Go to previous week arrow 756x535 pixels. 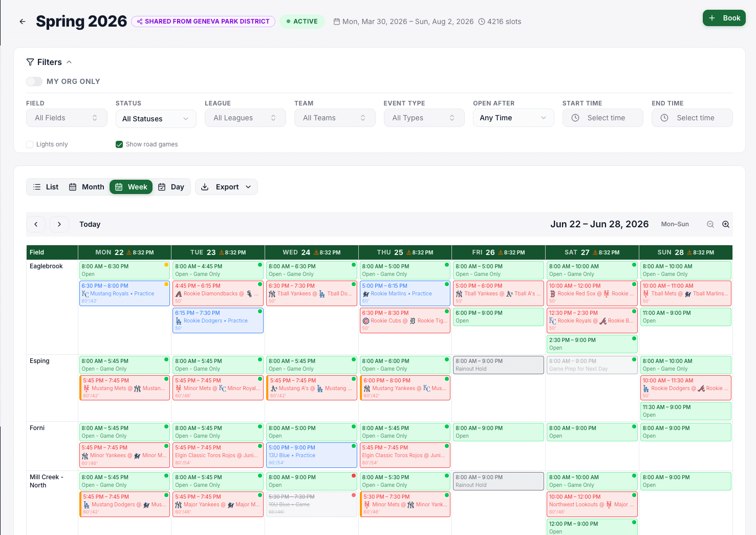[x=36, y=224]
